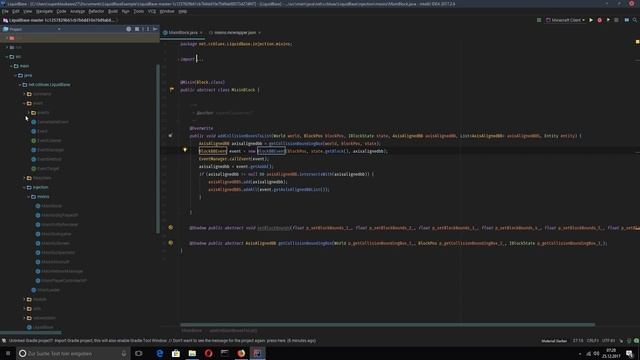Start debugging with the red bug icon
This screenshot has width=640, height=360.
(x=600, y=20)
